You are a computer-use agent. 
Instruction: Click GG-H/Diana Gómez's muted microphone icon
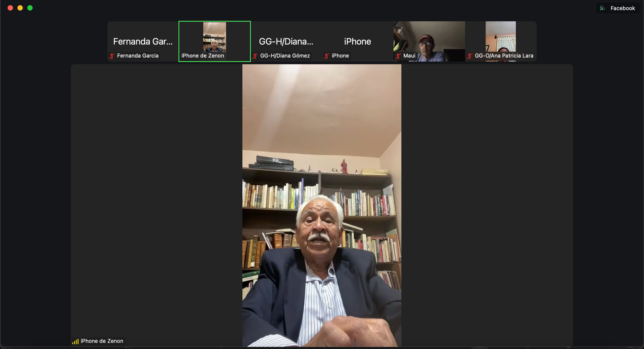pyautogui.click(x=255, y=56)
